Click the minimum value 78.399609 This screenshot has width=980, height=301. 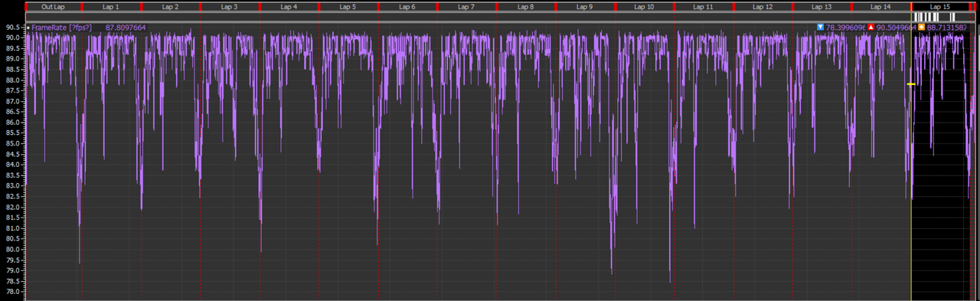[x=846, y=28]
